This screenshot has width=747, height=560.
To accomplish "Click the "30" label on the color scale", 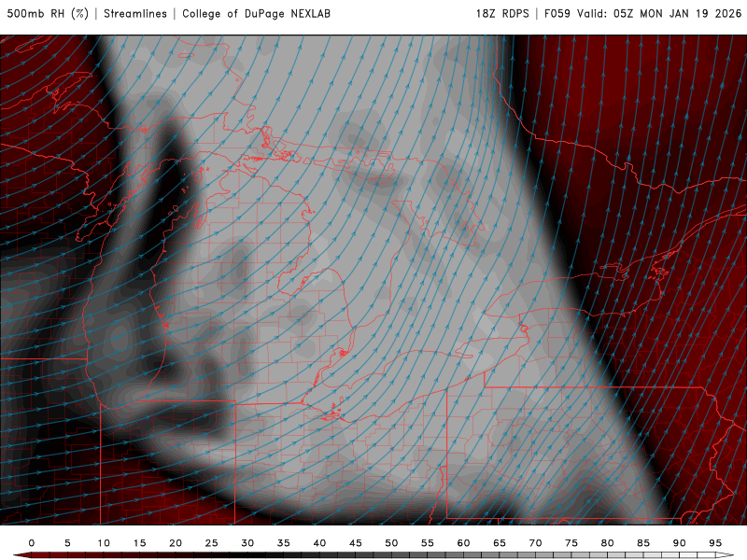I will (x=247, y=543).
